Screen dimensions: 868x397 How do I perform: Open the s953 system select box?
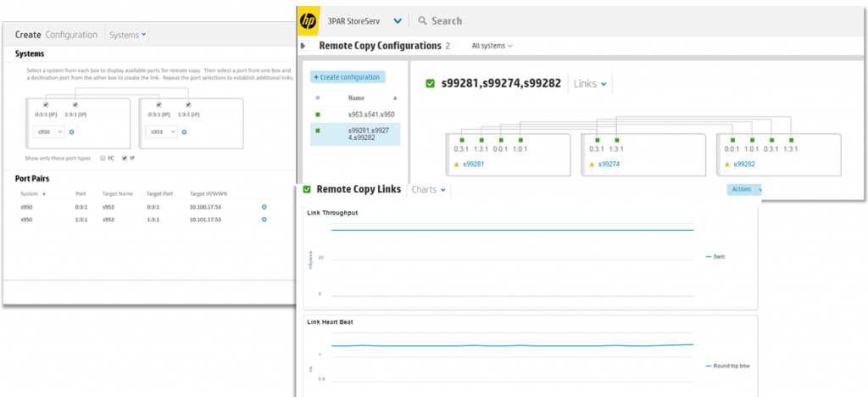pyautogui.click(x=162, y=131)
